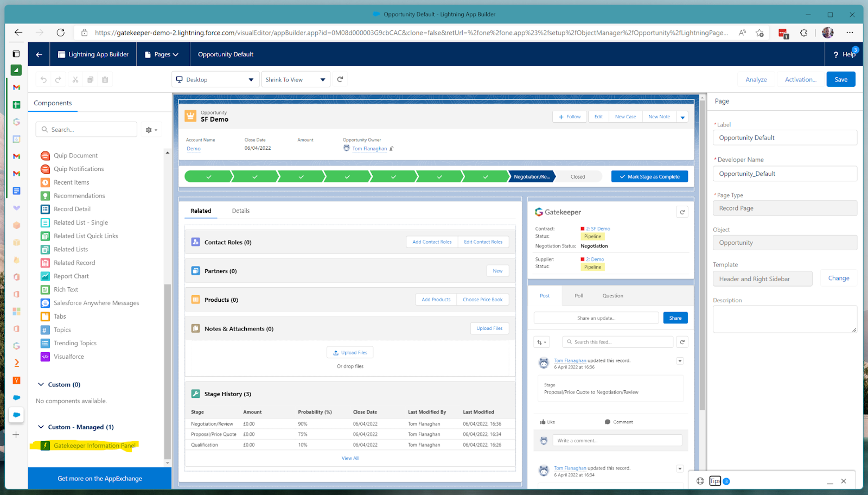Select the Closed stage in path
Viewport: 868px width, 495px height.
[x=578, y=176]
